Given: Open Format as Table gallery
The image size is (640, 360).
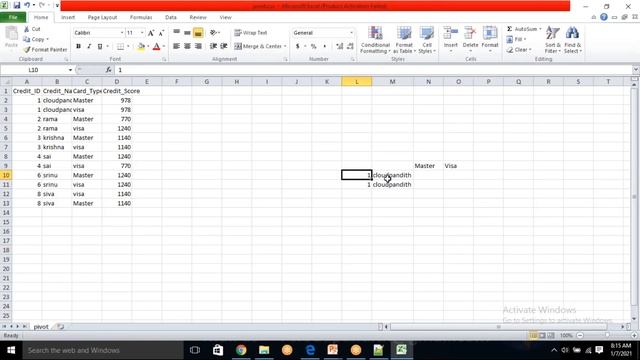Looking at the screenshot, I should click(x=404, y=40).
